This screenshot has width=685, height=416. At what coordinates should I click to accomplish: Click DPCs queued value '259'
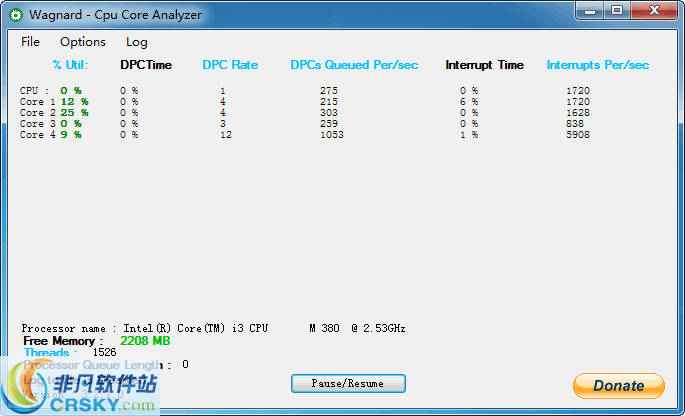pyautogui.click(x=329, y=123)
